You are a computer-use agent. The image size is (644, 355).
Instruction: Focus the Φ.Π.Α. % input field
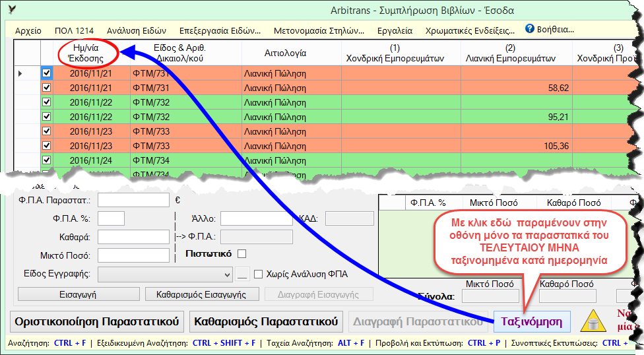(x=111, y=218)
